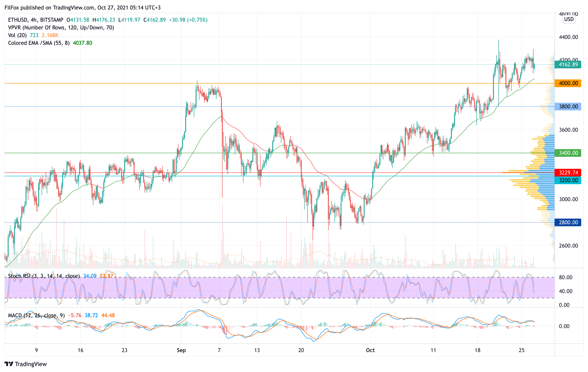Click the 25 date label on time axis
The image size is (588, 372).
click(522, 350)
